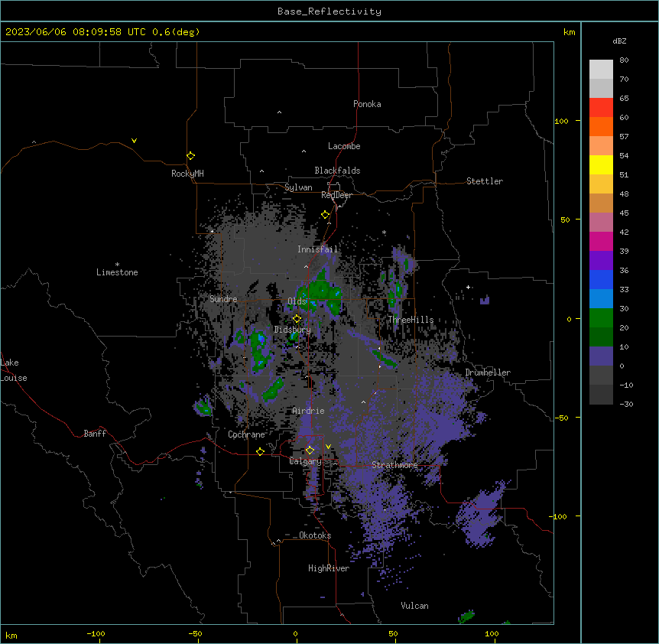Click the bright green 30-20 dBZ swatch
659x644 pixels.
click(x=601, y=318)
